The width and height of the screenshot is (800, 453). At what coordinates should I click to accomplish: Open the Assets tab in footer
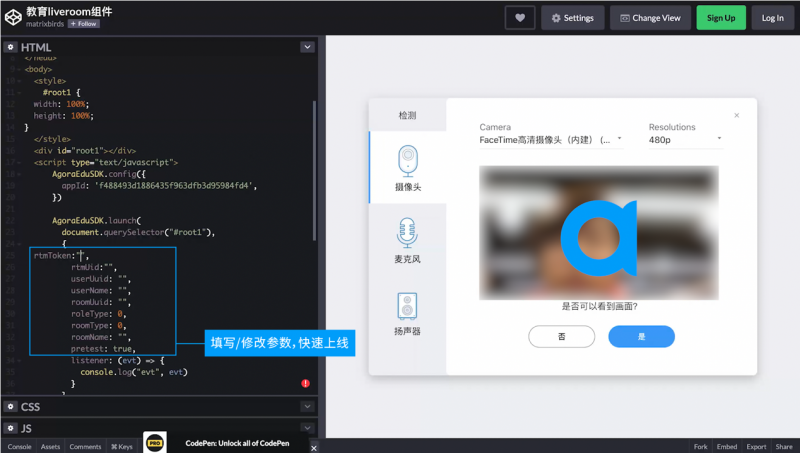[x=51, y=447]
